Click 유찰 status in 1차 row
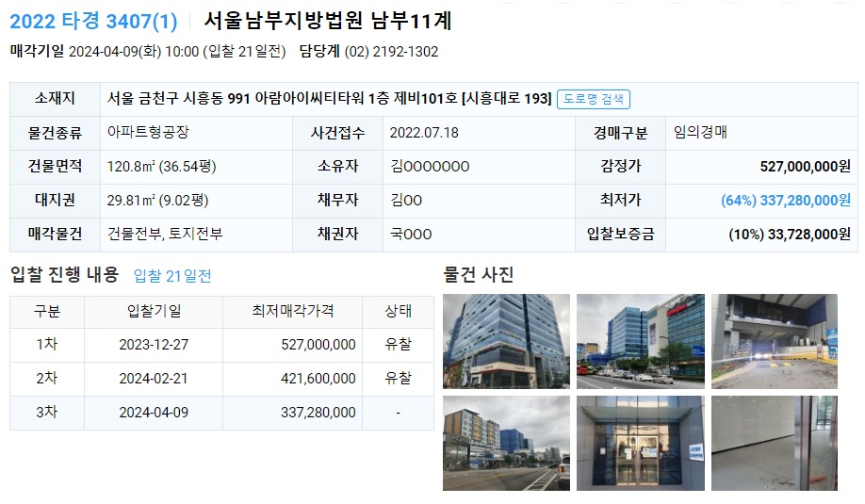The image size is (865, 504). point(398,345)
